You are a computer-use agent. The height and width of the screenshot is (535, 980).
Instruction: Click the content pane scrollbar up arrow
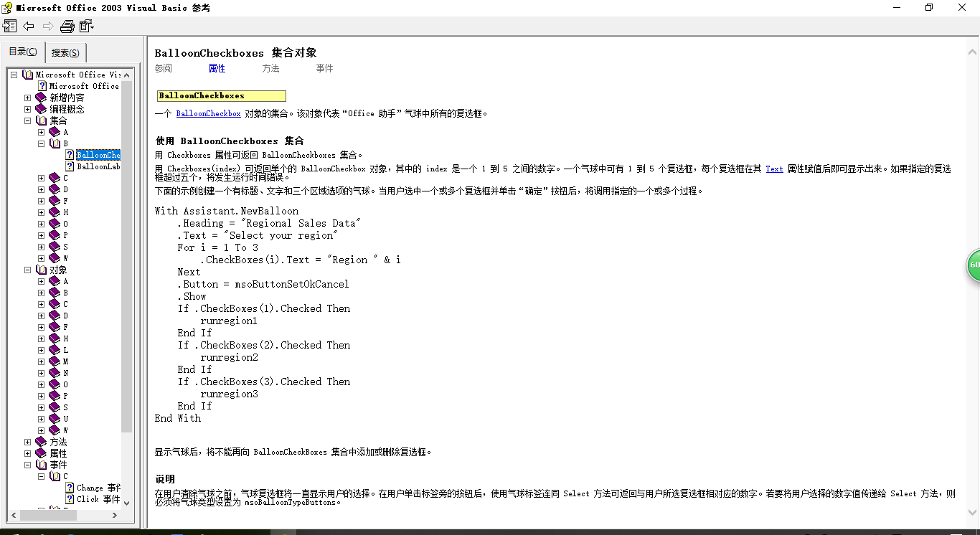click(973, 50)
